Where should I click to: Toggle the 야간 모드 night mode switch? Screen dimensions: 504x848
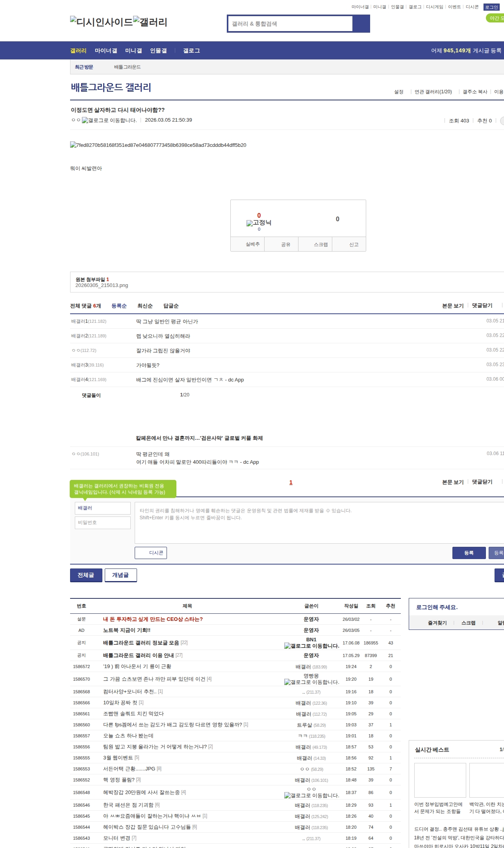pos(495,18)
